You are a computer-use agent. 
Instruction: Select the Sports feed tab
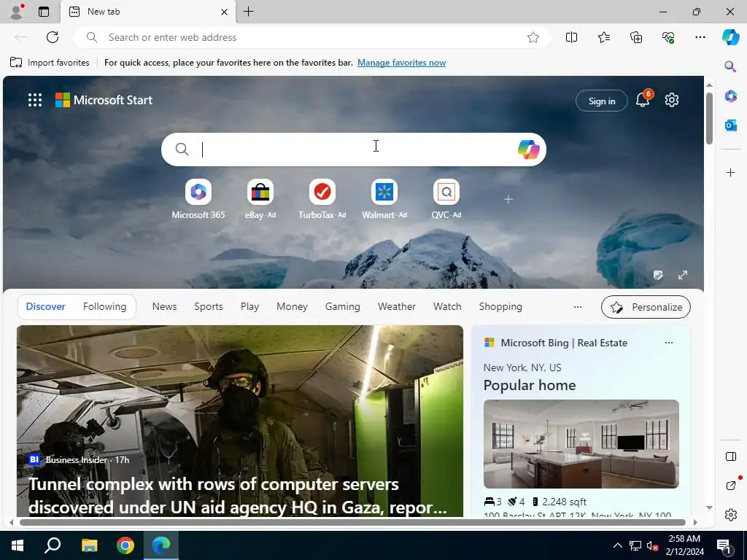(x=208, y=307)
